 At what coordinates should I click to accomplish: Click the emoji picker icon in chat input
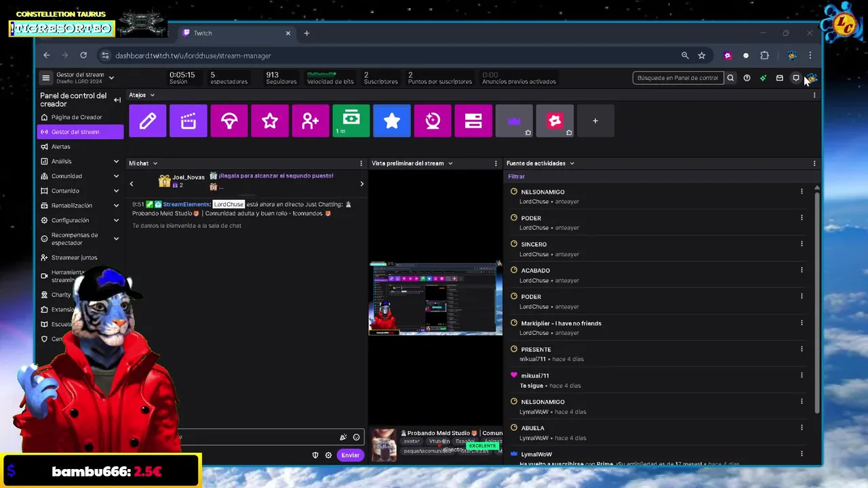click(356, 437)
